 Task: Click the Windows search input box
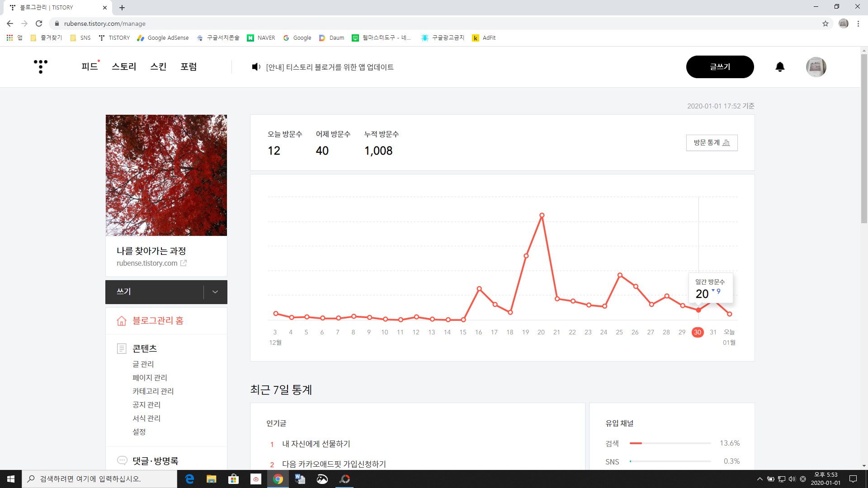pos(99,479)
